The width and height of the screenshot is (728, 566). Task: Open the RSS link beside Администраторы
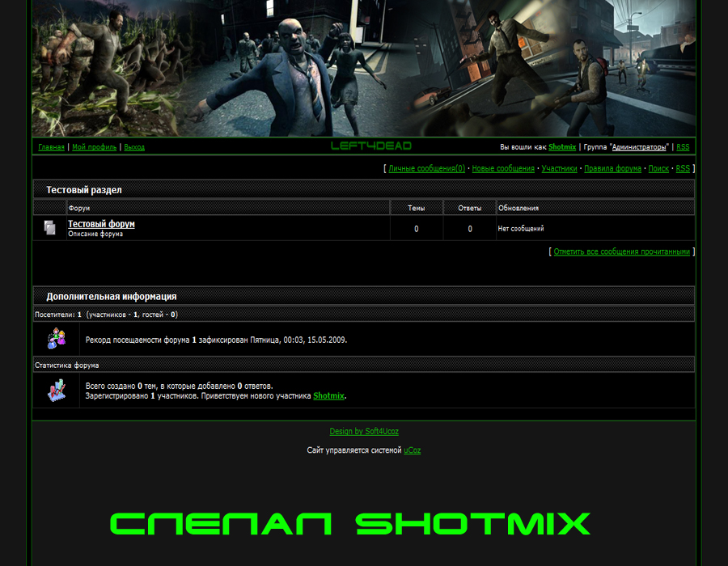[683, 147]
